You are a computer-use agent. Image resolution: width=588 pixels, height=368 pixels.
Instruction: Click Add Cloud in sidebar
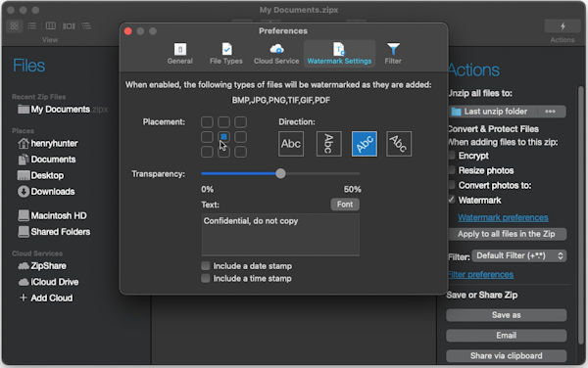pos(46,299)
